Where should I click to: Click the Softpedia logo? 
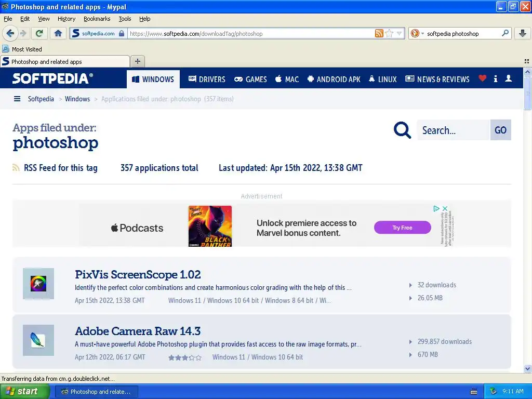tap(52, 78)
